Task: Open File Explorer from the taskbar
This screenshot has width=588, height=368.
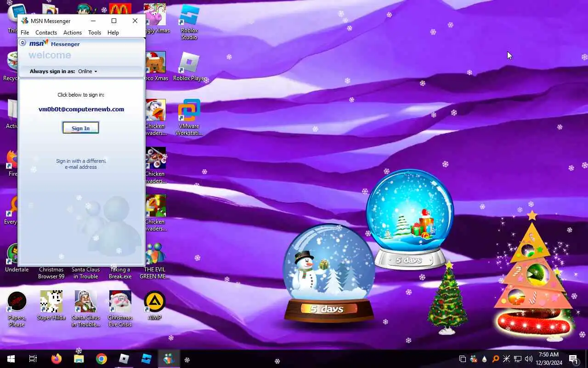Action: pyautogui.click(x=79, y=359)
